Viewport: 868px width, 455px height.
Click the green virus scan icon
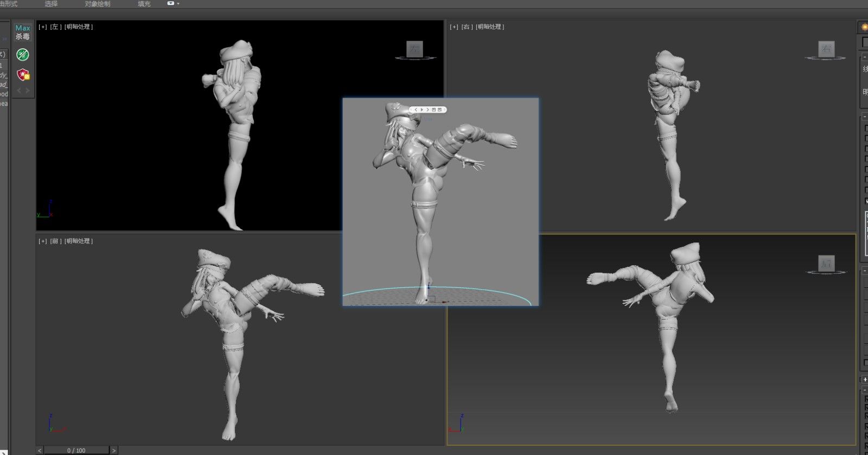(x=23, y=54)
